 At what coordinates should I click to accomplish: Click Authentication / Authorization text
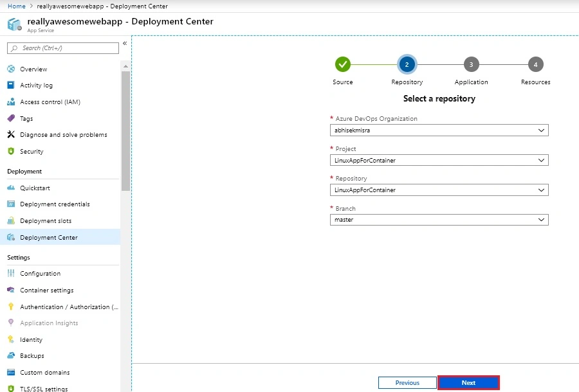coord(69,307)
